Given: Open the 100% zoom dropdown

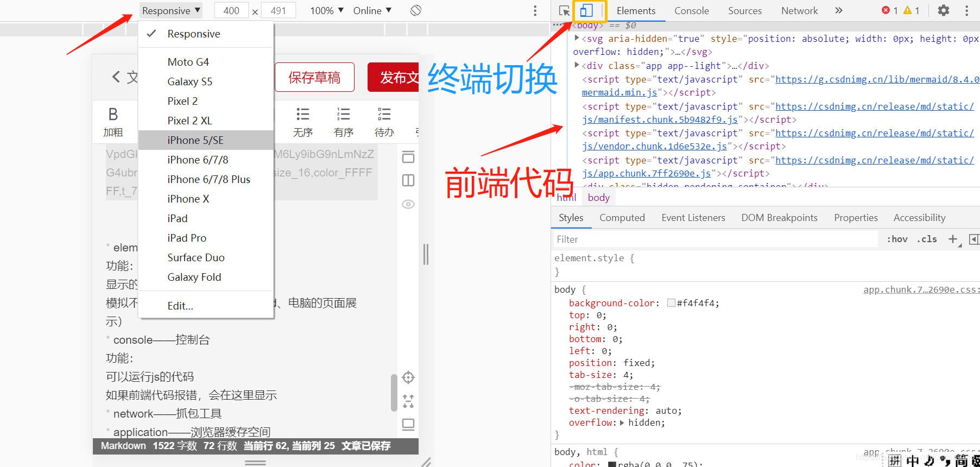Looking at the screenshot, I should (326, 10).
